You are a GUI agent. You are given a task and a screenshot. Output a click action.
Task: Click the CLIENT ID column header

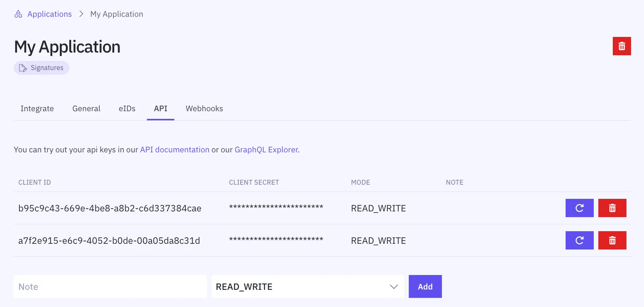click(35, 182)
